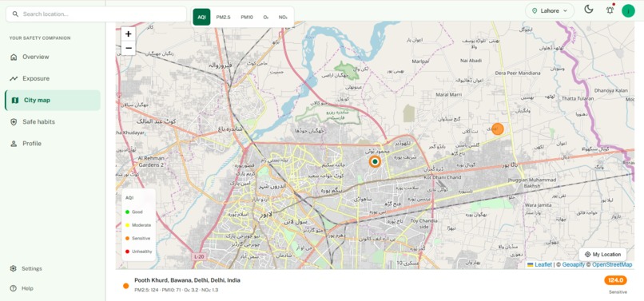The image size is (644, 301).
Task: Click the PM2.5: 124 readings line
Action: pos(177,290)
